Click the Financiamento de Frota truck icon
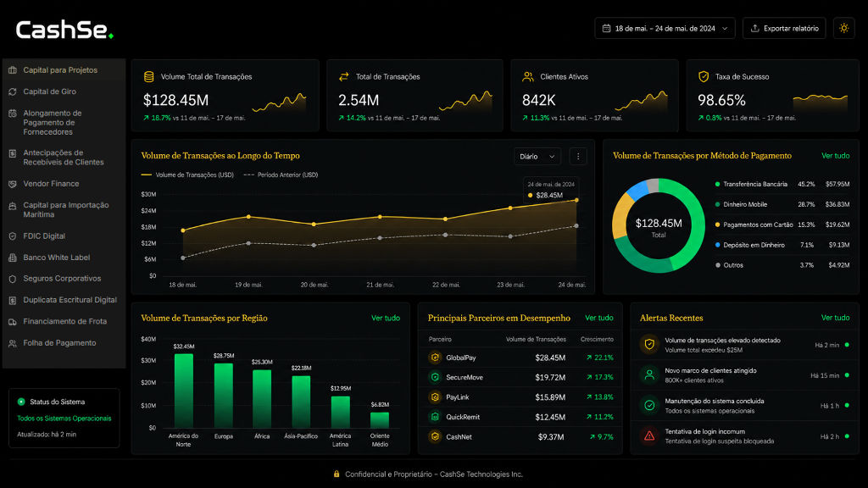 tap(13, 322)
